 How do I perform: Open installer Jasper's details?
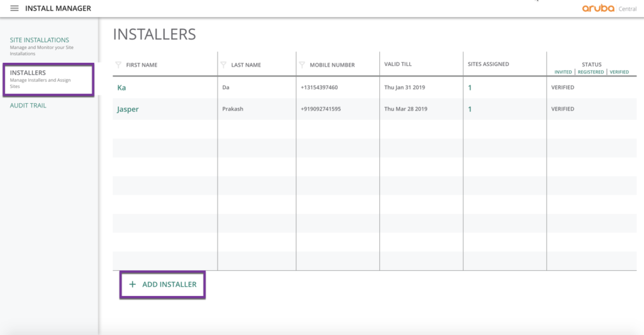click(x=128, y=109)
